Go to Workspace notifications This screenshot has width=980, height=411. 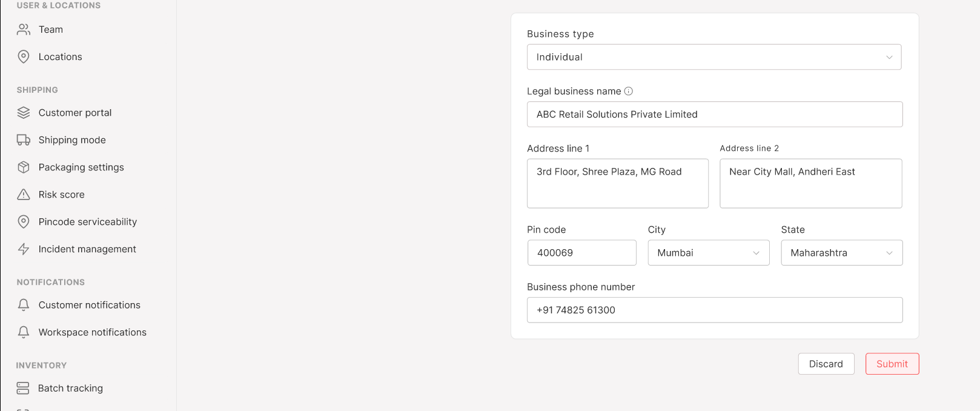click(92, 332)
